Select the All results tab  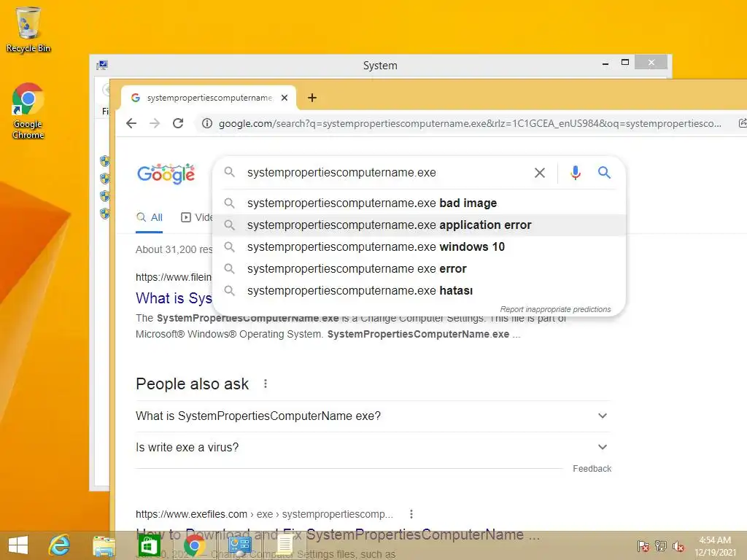[150, 217]
